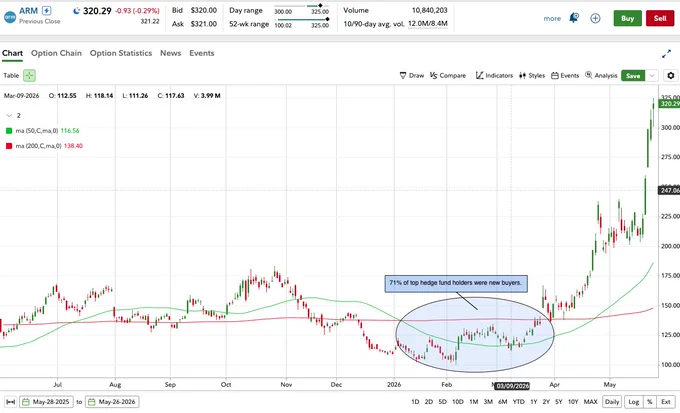Click the Buy button

[628, 18]
